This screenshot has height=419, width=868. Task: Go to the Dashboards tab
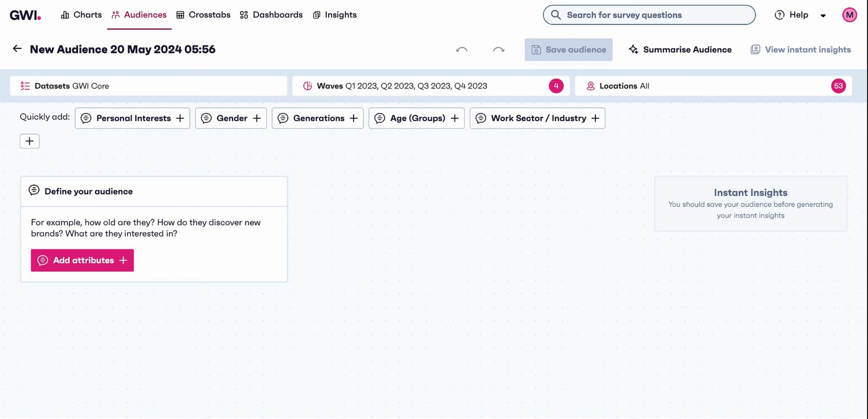point(271,15)
